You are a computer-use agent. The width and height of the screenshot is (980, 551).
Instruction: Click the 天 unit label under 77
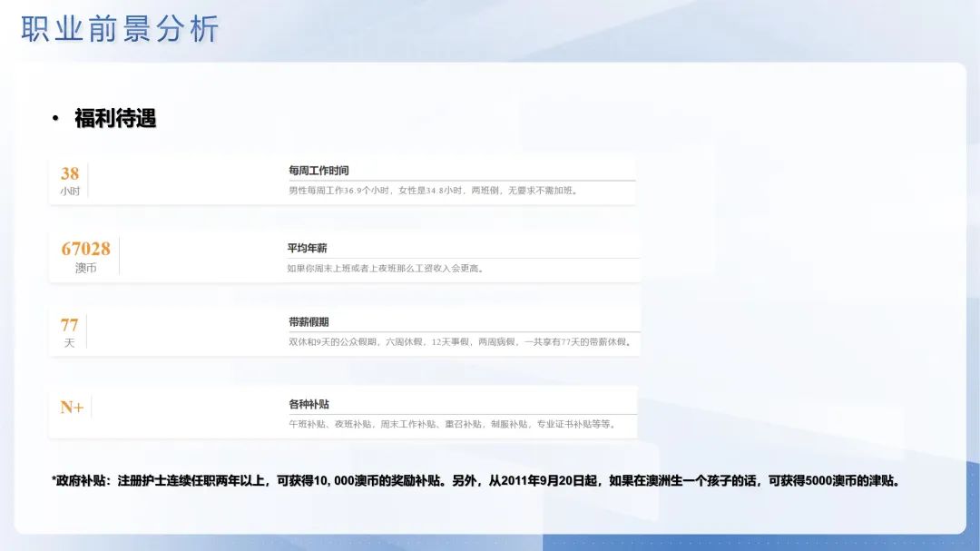coord(69,343)
